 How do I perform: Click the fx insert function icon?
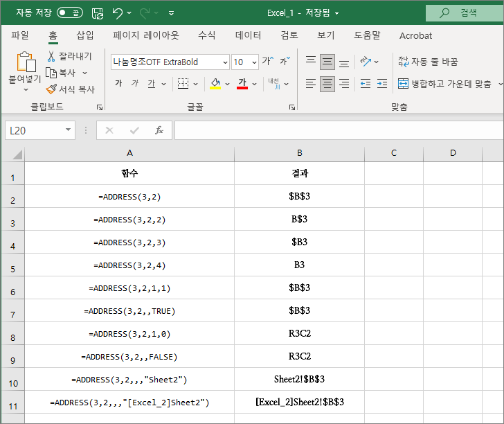pos(159,130)
